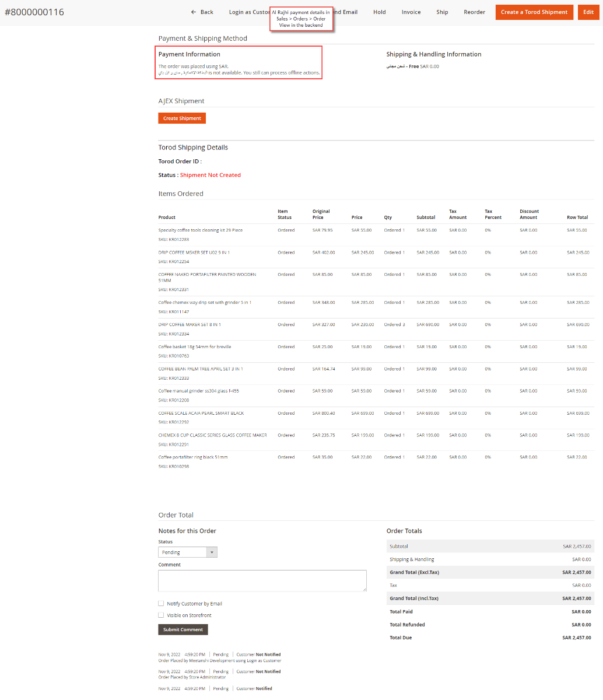Click the Create Shipment button under AJEX Shipment
The width and height of the screenshot is (603, 700).
(x=181, y=118)
